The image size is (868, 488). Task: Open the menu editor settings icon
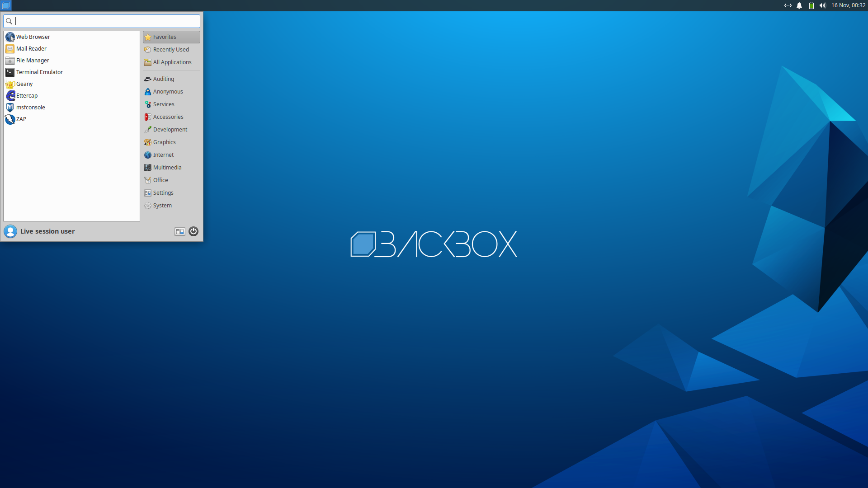pos(179,231)
